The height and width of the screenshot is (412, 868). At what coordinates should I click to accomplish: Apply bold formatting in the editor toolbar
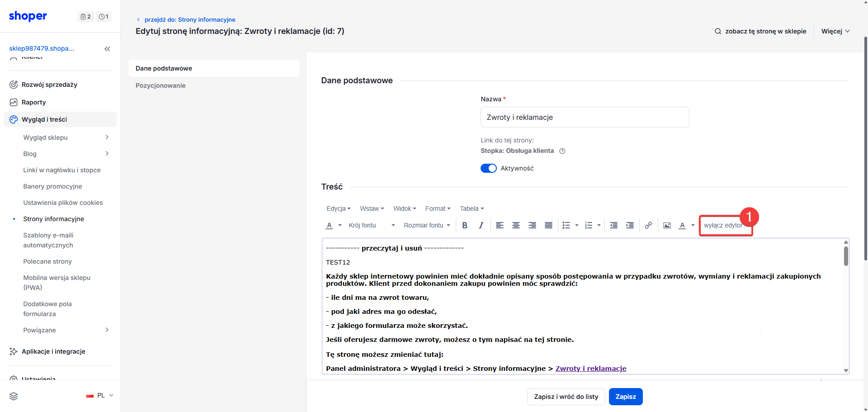tap(465, 225)
